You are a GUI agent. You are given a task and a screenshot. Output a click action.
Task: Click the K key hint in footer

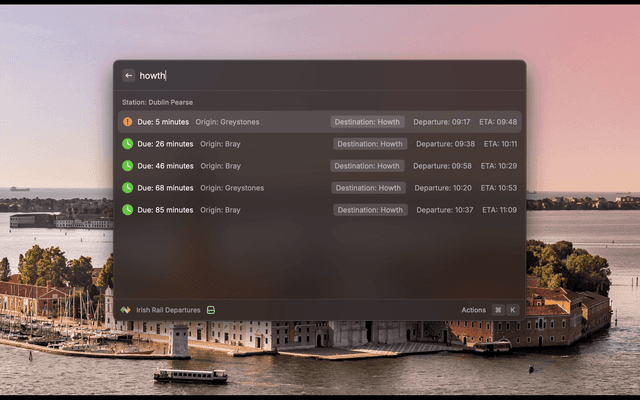coord(513,310)
